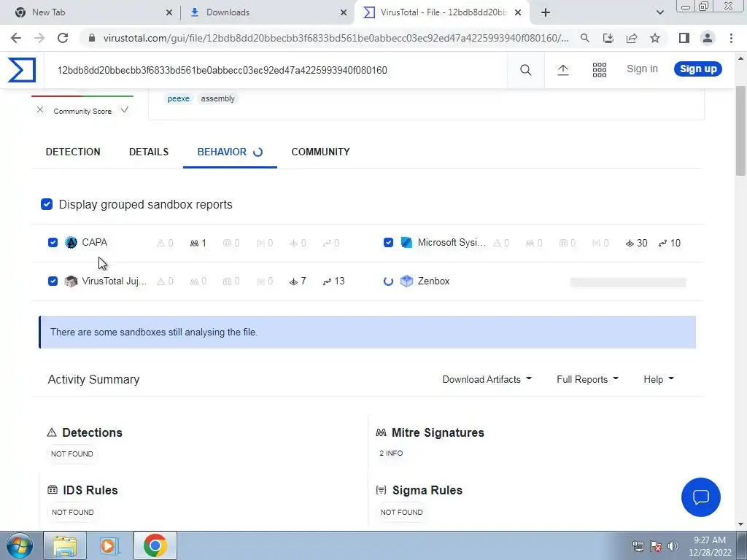Bookmark this page with star icon
The width and height of the screenshot is (747, 560).
pos(655,38)
